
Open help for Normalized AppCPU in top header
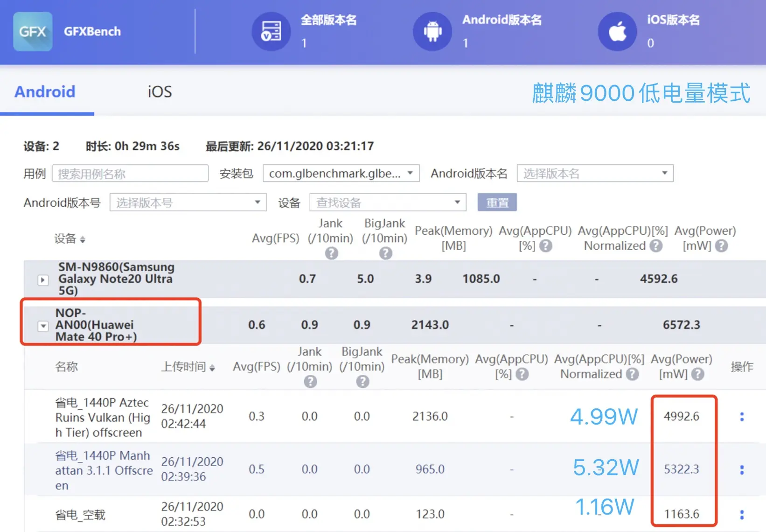point(656,246)
